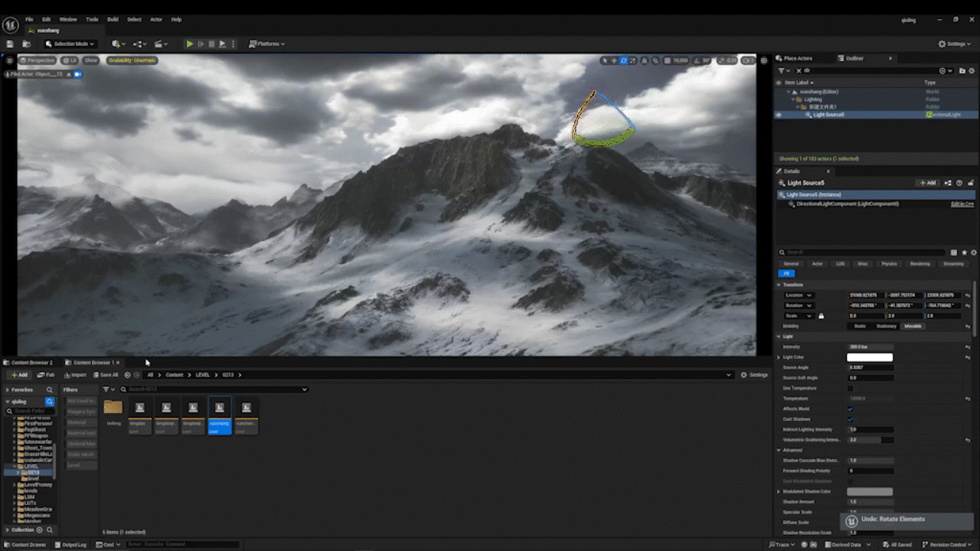
Task: Click the lock Details panel icon
Action: [x=971, y=183]
